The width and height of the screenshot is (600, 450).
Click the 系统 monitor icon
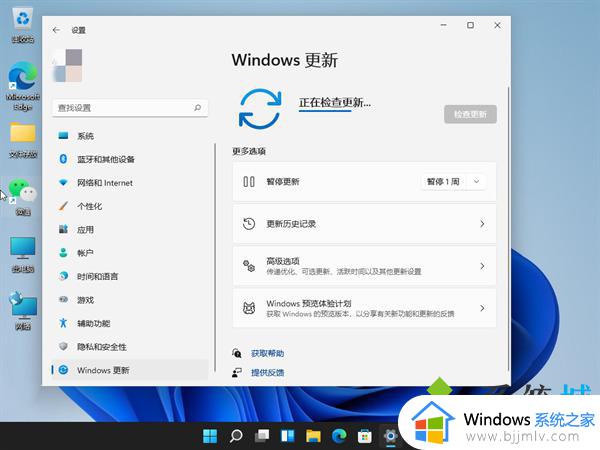click(63, 135)
